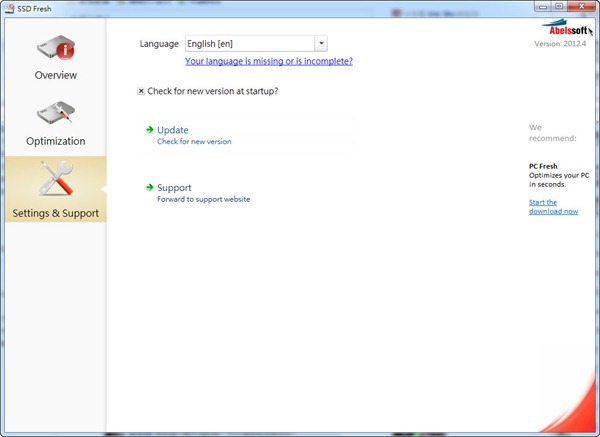Screen dimensions: 600x437
Task: Click the green arrow beside Update
Action: point(149,130)
